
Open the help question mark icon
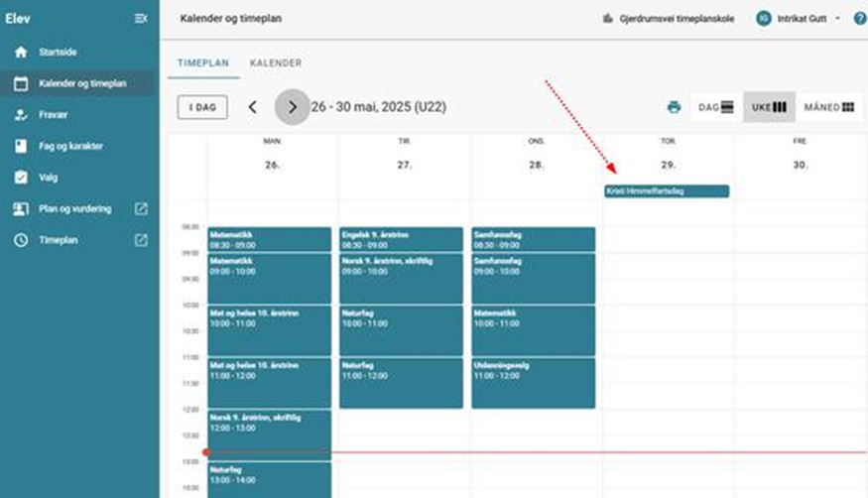point(859,18)
